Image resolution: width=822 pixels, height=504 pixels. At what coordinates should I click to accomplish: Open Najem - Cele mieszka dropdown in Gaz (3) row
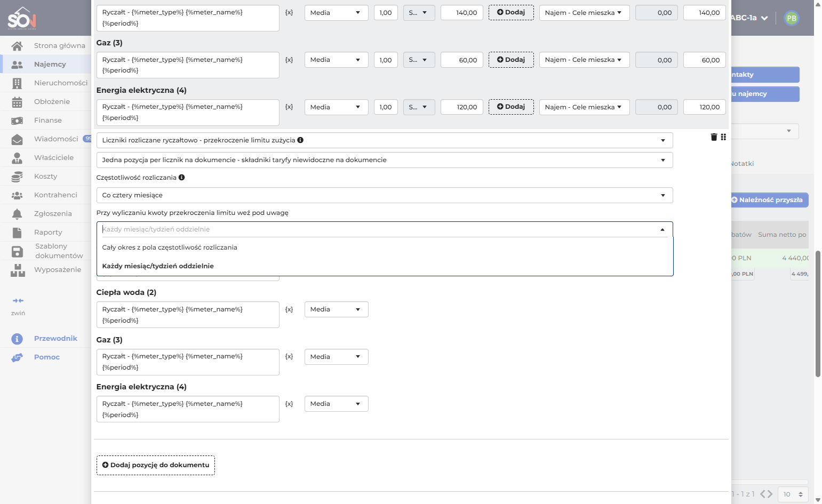584,60
